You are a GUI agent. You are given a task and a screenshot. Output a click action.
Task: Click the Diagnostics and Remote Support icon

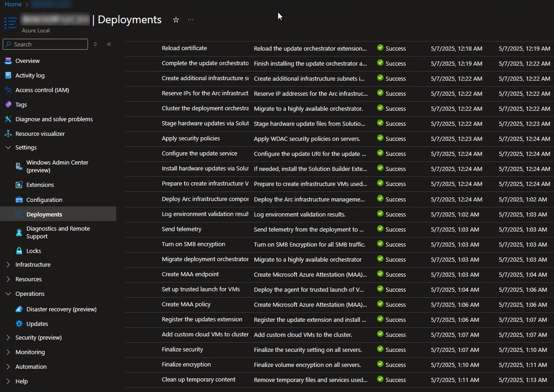19,232
